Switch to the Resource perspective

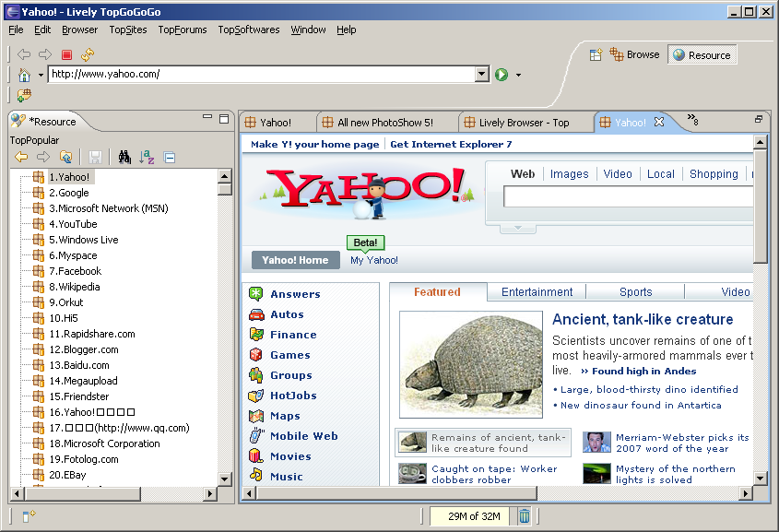[x=702, y=55]
